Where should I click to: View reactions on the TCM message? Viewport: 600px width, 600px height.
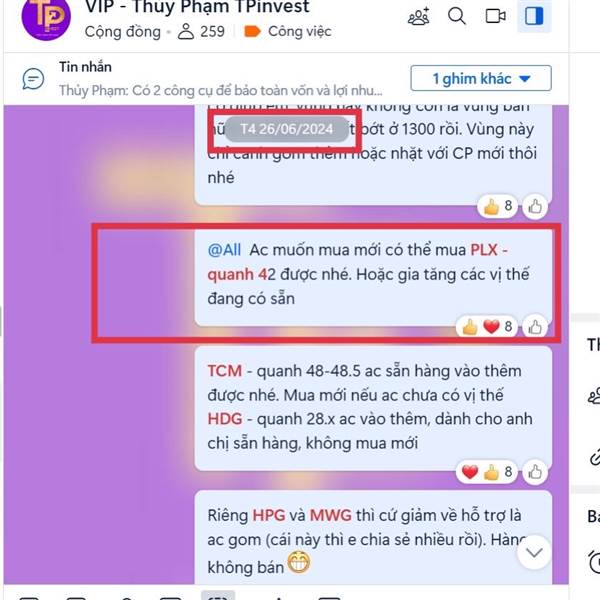(486, 472)
